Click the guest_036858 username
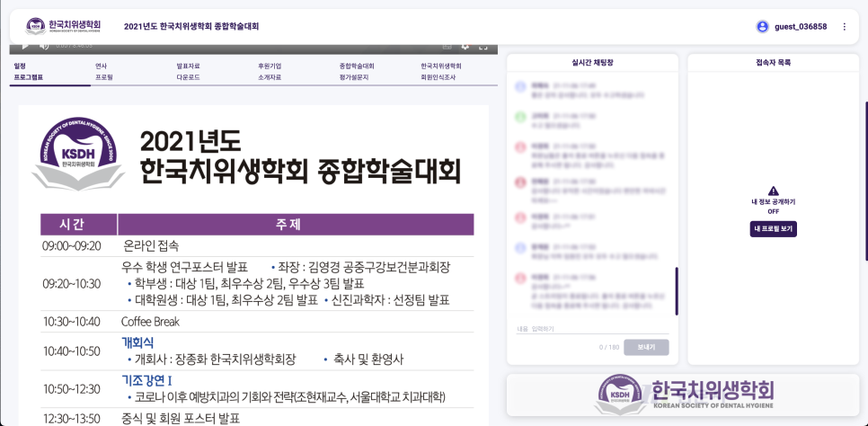The width and height of the screenshot is (868, 426). click(801, 27)
